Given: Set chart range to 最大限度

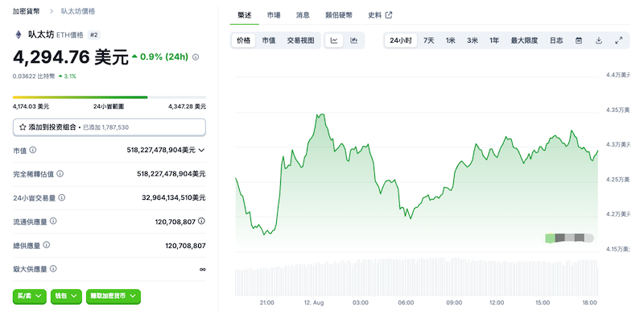Looking at the screenshot, I should [525, 40].
